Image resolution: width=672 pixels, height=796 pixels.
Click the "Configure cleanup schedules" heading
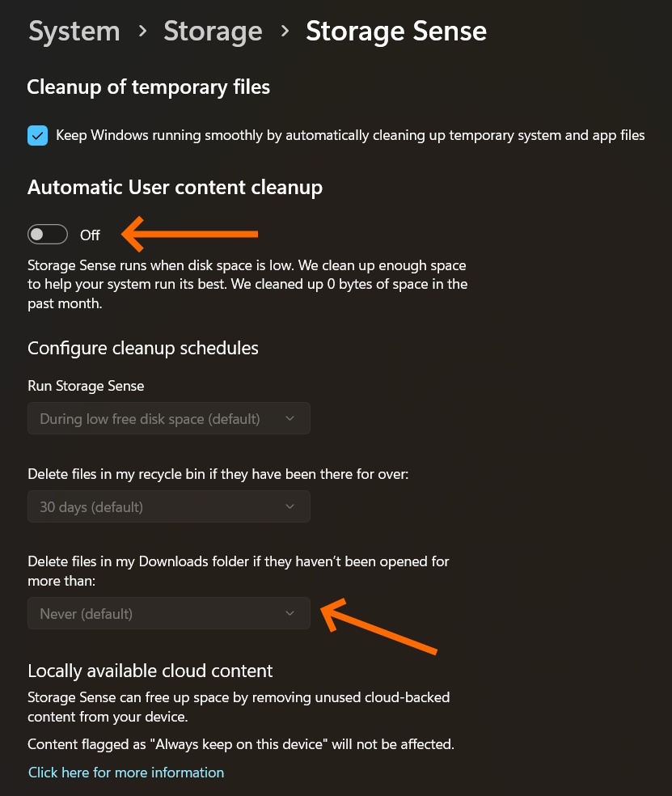tap(143, 348)
